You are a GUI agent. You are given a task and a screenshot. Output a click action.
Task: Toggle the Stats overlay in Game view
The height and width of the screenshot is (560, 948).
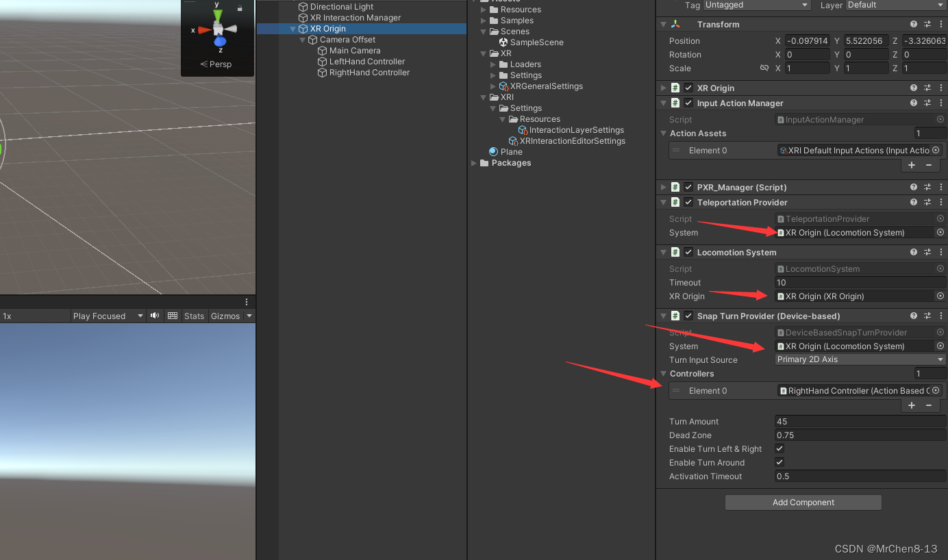coord(194,316)
